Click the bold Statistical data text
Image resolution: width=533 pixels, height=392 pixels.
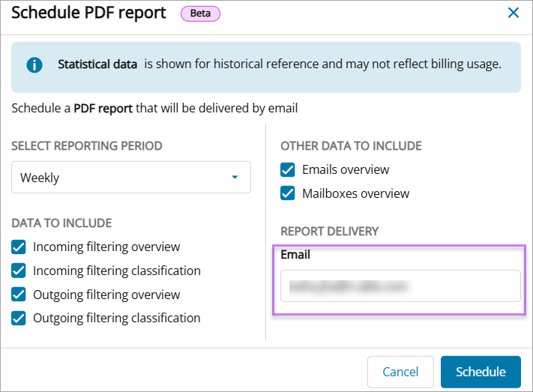97,64
